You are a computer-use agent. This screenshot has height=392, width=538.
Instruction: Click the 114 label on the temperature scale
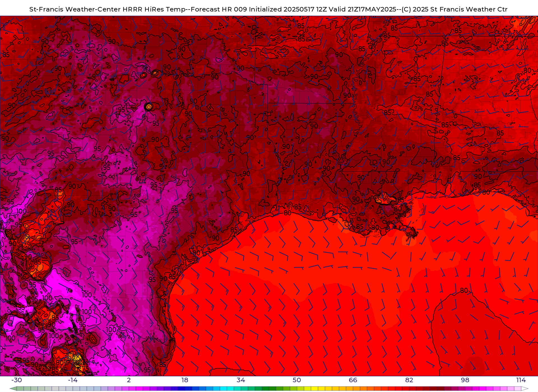[x=521, y=380]
